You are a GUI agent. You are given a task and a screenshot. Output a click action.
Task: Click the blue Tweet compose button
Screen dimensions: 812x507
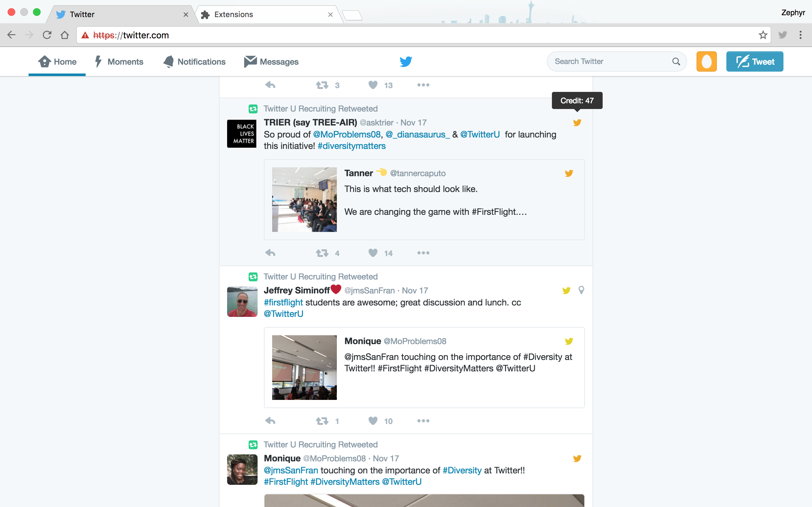[x=755, y=62]
